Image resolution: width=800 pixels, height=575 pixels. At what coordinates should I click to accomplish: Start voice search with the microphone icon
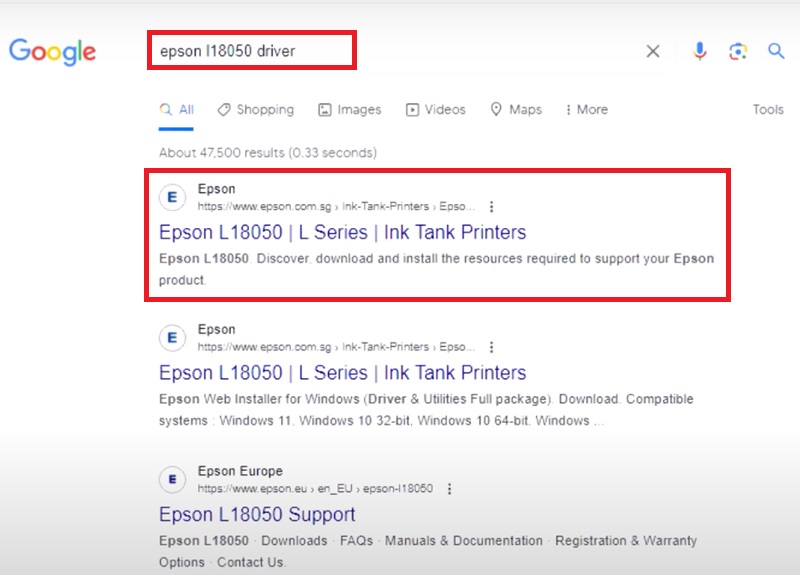point(700,51)
